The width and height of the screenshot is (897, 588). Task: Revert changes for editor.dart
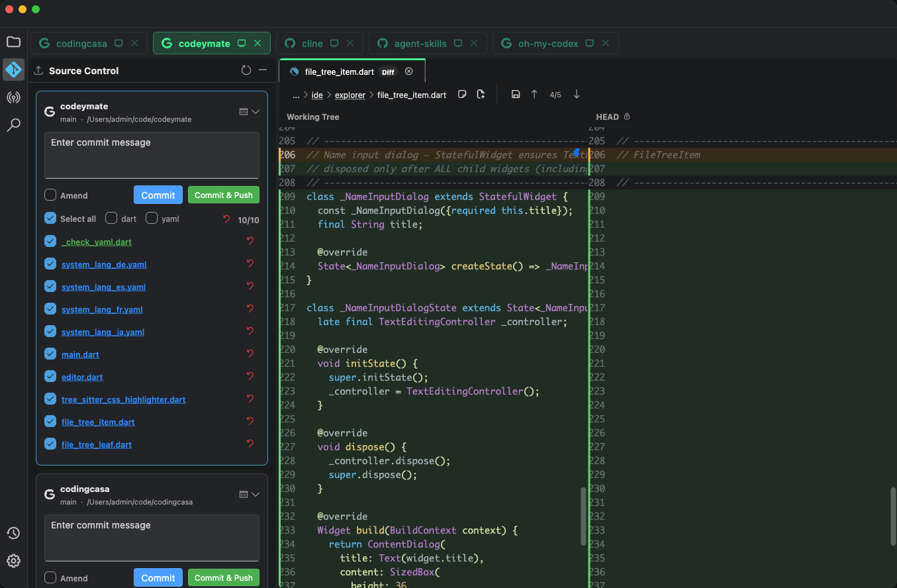pyautogui.click(x=250, y=376)
